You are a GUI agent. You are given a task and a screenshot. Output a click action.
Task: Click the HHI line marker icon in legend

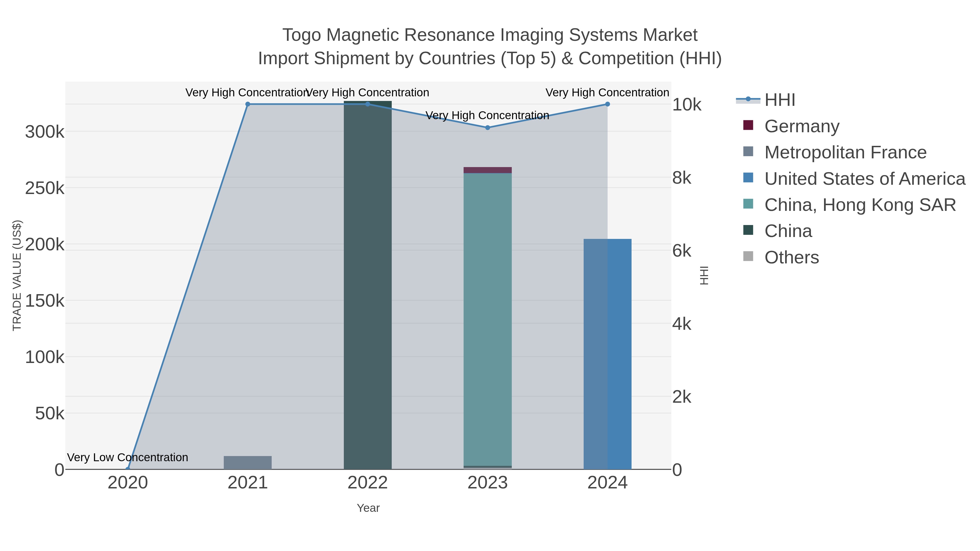coord(748,99)
